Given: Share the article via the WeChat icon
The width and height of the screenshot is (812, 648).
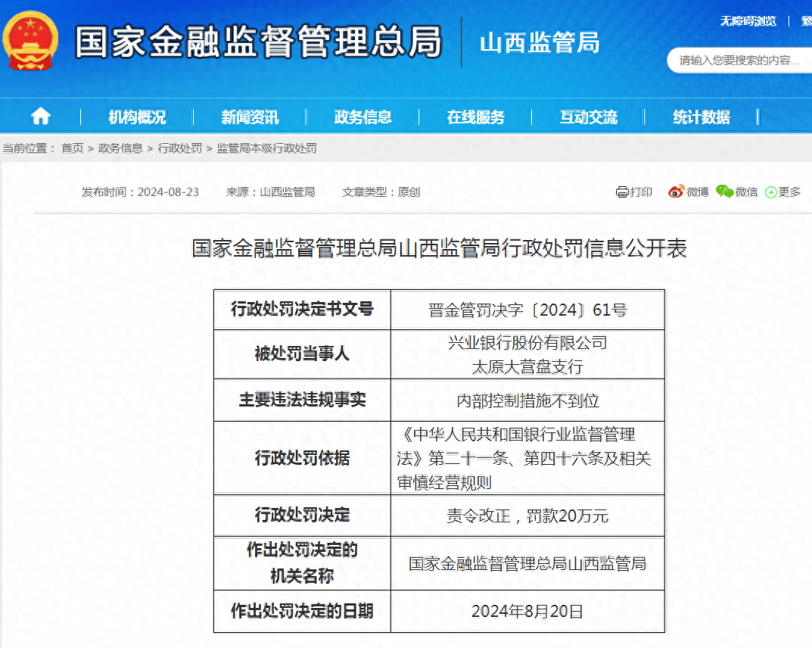Looking at the screenshot, I should [738, 192].
